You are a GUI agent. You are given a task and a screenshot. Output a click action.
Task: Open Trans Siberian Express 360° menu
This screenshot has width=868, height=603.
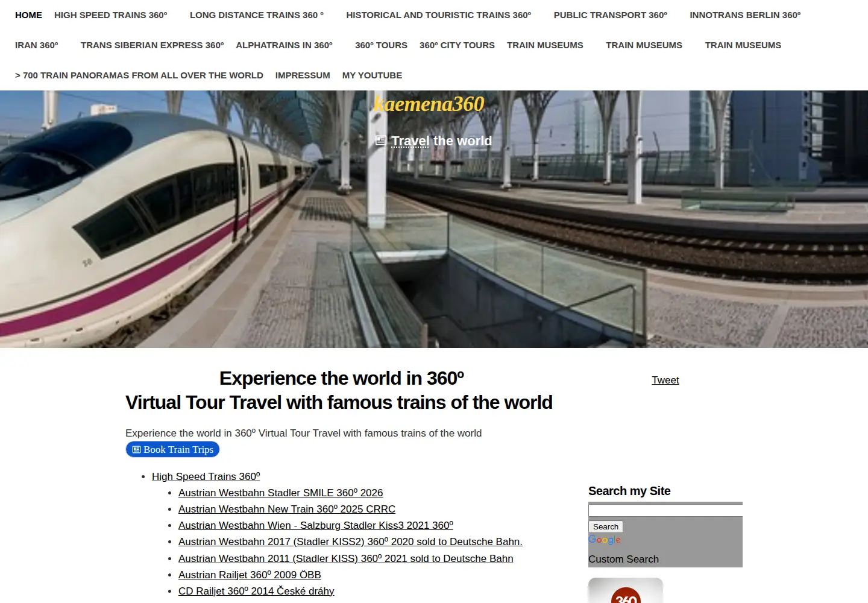pos(153,45)
